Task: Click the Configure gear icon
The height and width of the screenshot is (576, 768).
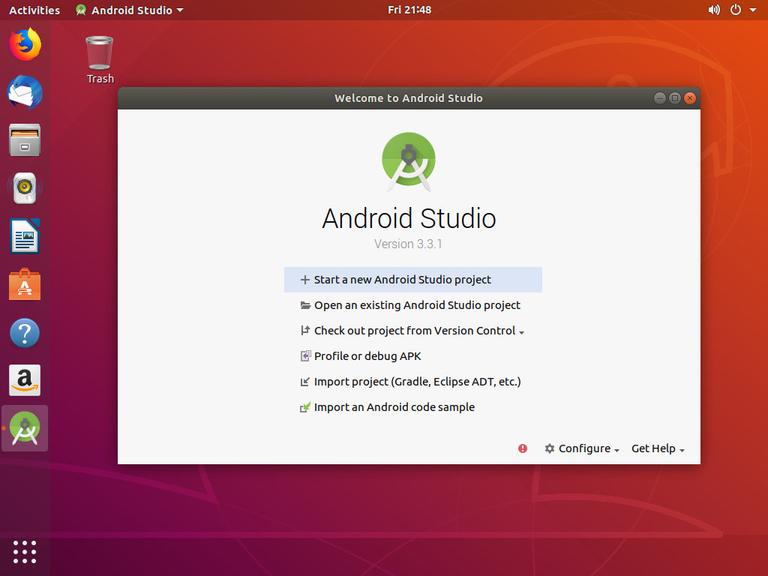Action: [x=550, y=449]
